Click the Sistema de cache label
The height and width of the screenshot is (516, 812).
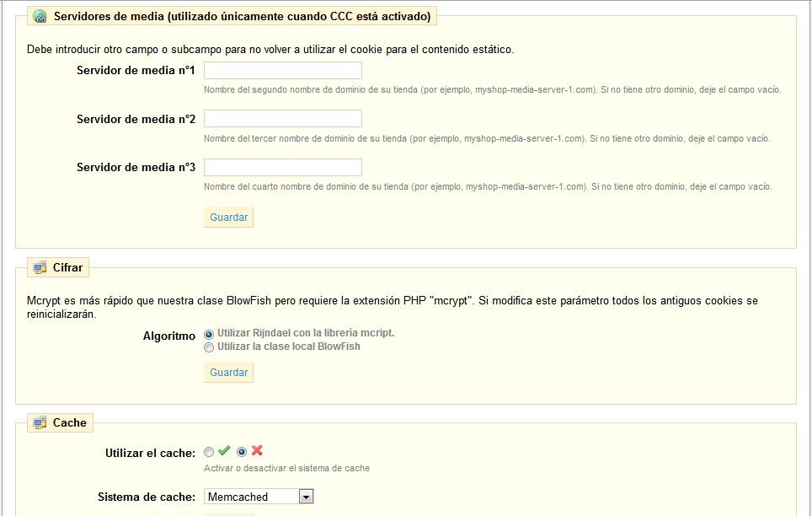click(x=147, y=497)
